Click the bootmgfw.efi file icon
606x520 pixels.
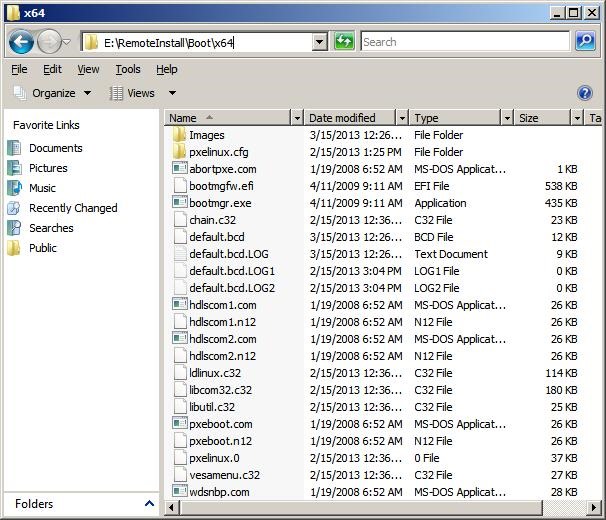click(x=180, y=186)
